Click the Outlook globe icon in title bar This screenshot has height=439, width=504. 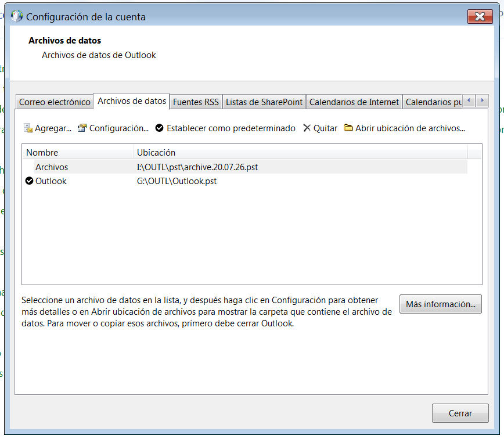pos(17,16)
